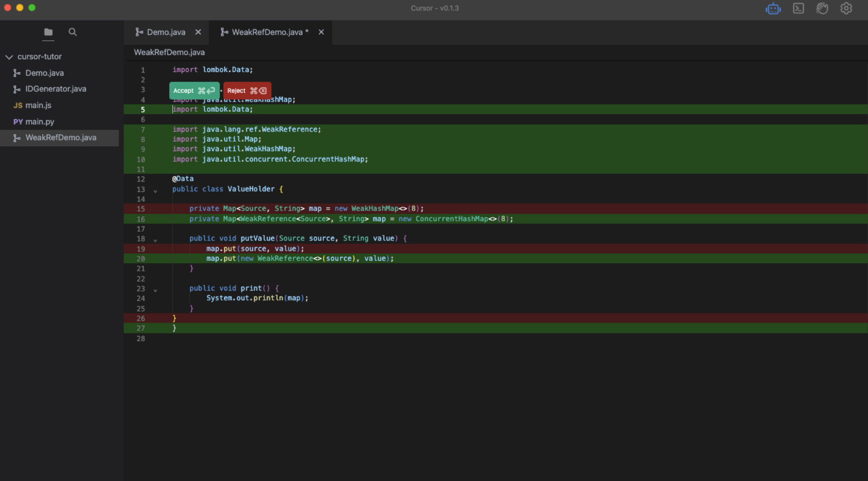
Task: Reject the suggested code changes
Action: 247,91
